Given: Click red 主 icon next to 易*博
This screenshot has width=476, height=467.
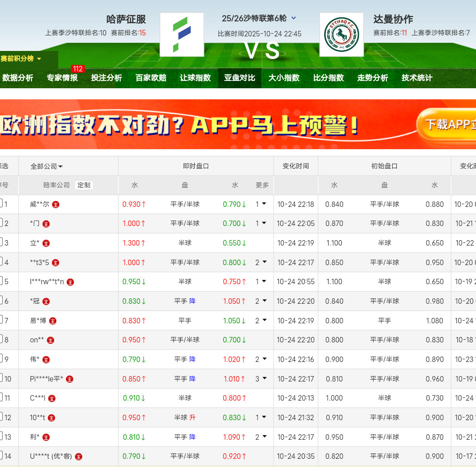Looking at the screenshot, I should tap(53, 321).
